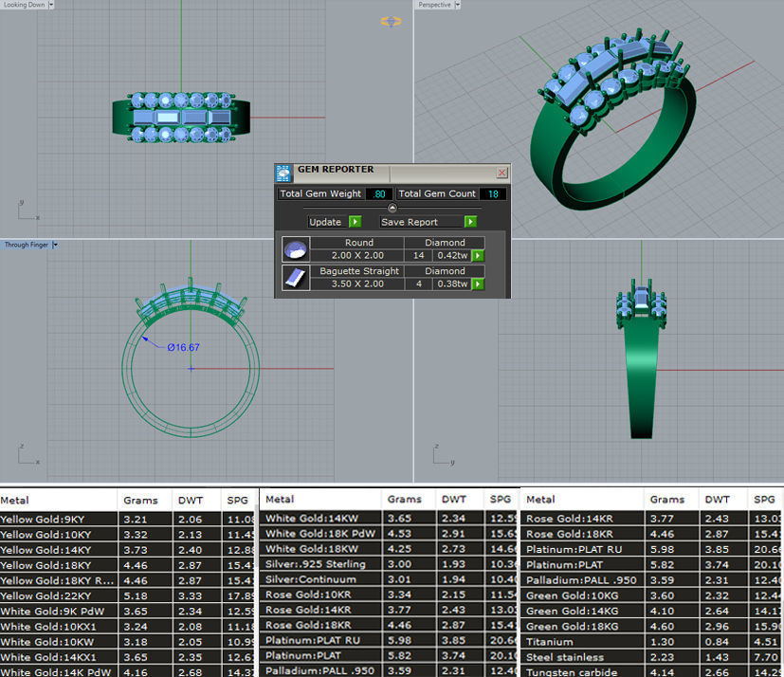This screenshot has height=677, width=784.
Task: Click the 1.30 grams Titanium value
Action: point(662,642)
